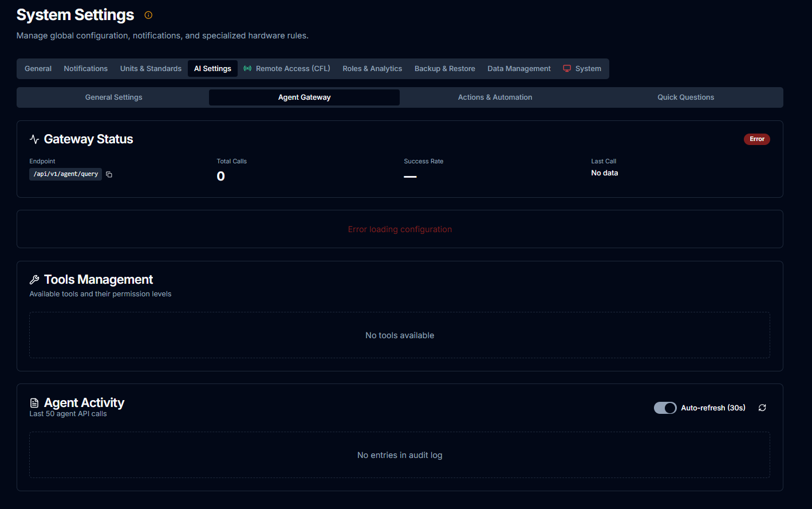Switch to the Data Management tab
The width and height of the screenshot is (812, 509).
(519, 68)
